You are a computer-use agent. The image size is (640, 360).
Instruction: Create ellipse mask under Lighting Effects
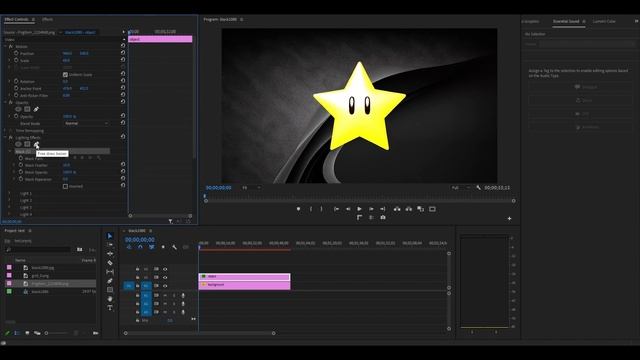pyautogui.click(x=18, y=144)
